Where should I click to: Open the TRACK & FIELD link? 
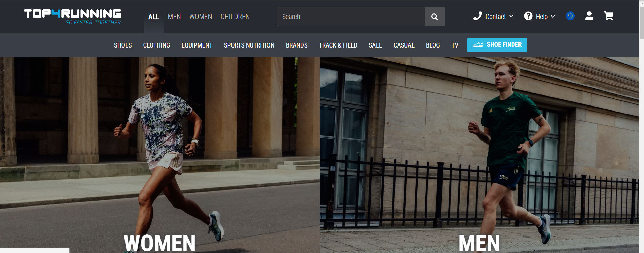338,45
